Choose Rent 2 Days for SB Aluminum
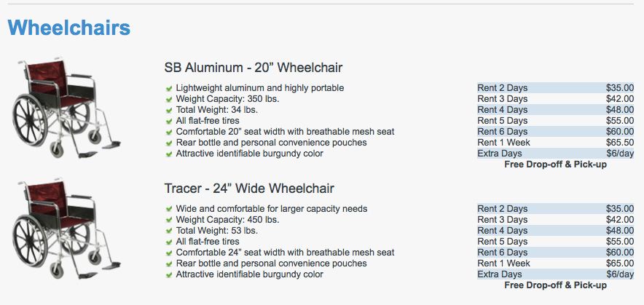This screenshot has width=644, height=305. click(x=555, y=88)
